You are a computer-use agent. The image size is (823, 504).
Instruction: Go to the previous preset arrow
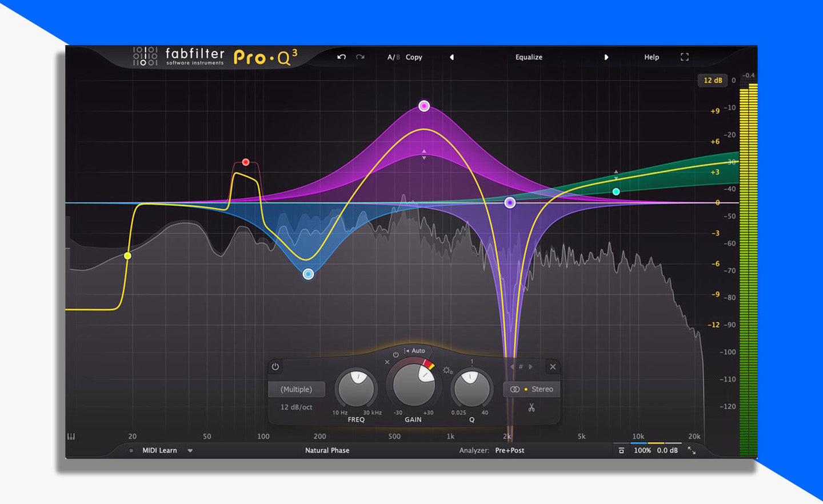tap(452, 57)
